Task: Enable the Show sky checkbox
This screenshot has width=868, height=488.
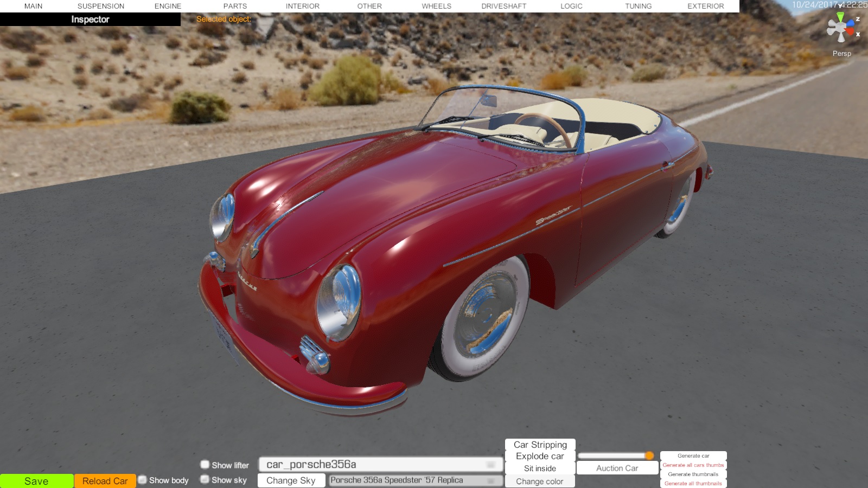Action: coord(205,479)
